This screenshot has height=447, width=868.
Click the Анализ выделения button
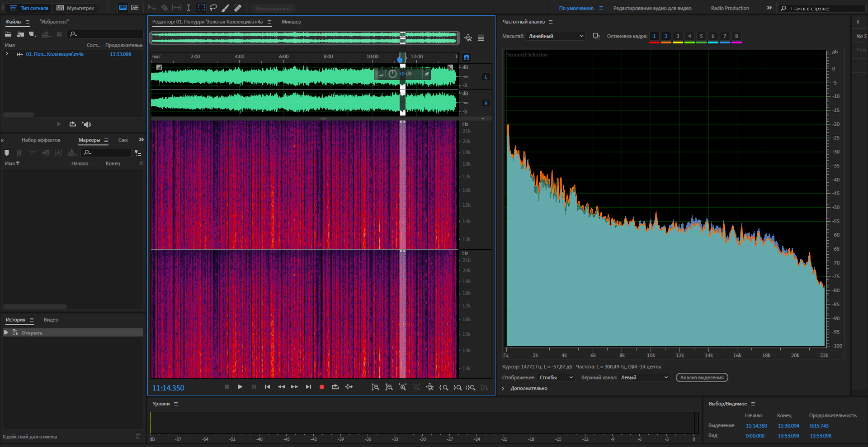click(x=702, y=377)
